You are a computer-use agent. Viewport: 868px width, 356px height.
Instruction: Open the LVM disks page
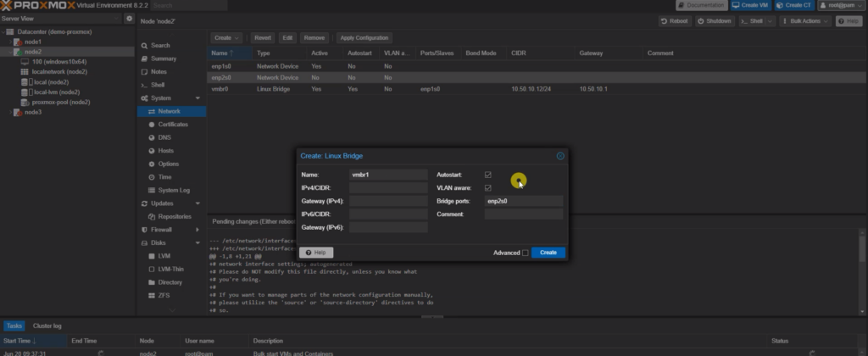[x=164, y=256]
